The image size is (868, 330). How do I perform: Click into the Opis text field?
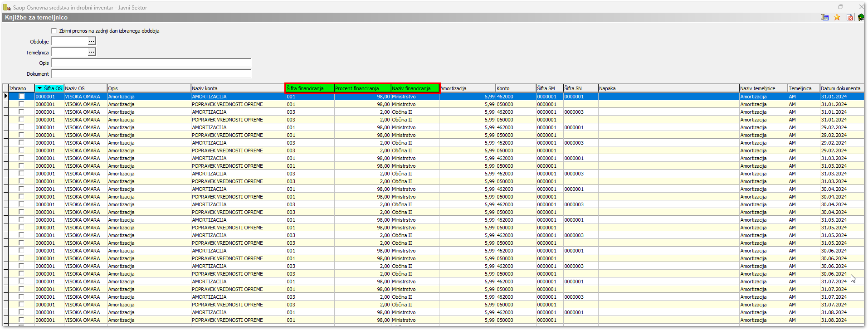151,63
